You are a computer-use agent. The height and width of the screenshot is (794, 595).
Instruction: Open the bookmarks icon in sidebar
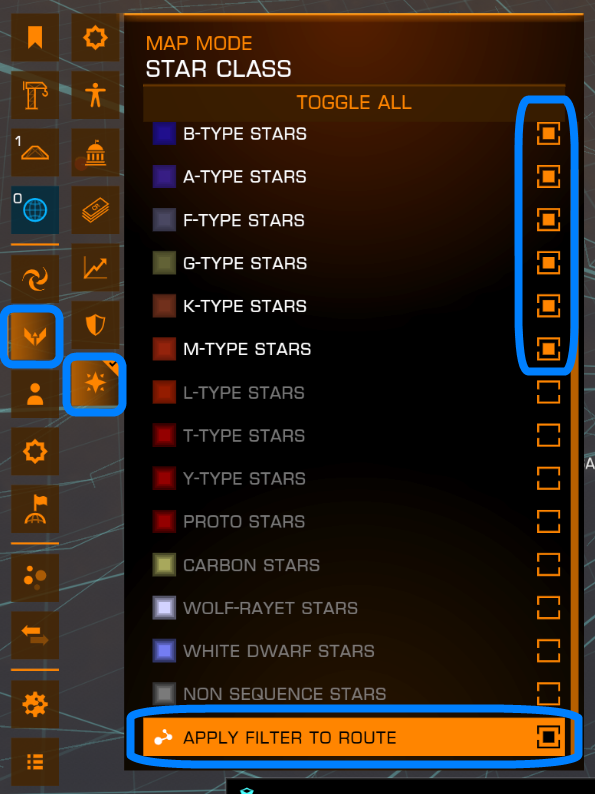click(x=35, y=37)
